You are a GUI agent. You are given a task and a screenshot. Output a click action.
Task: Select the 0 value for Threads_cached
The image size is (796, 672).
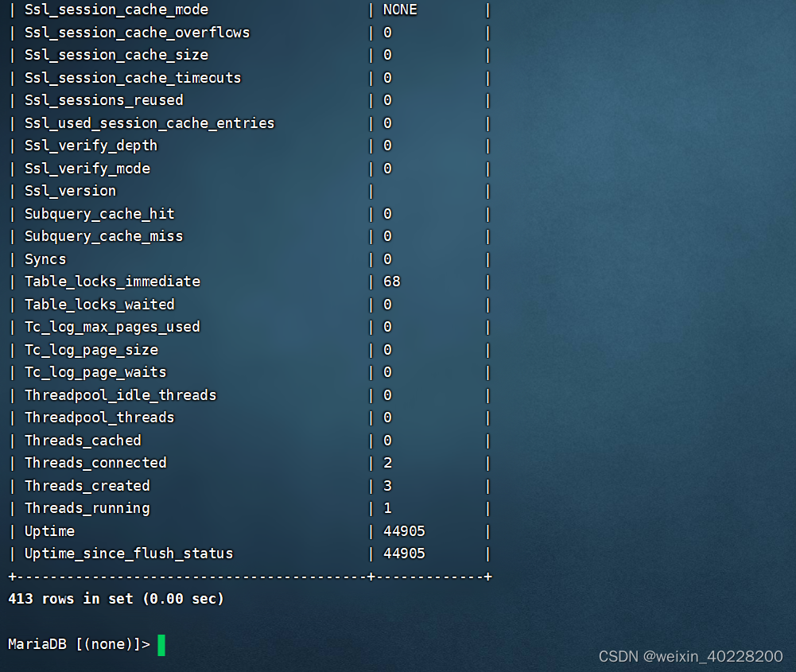[x=387, y=440]
